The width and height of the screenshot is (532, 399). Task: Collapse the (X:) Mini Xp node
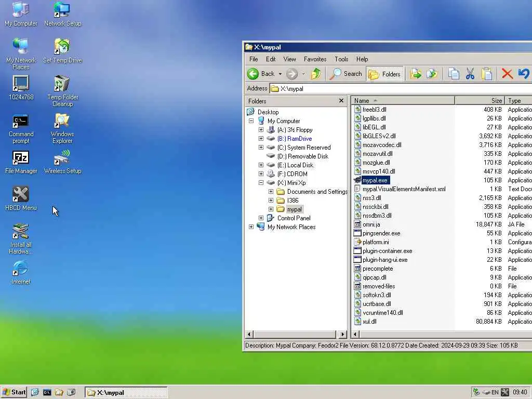(261, 182)
